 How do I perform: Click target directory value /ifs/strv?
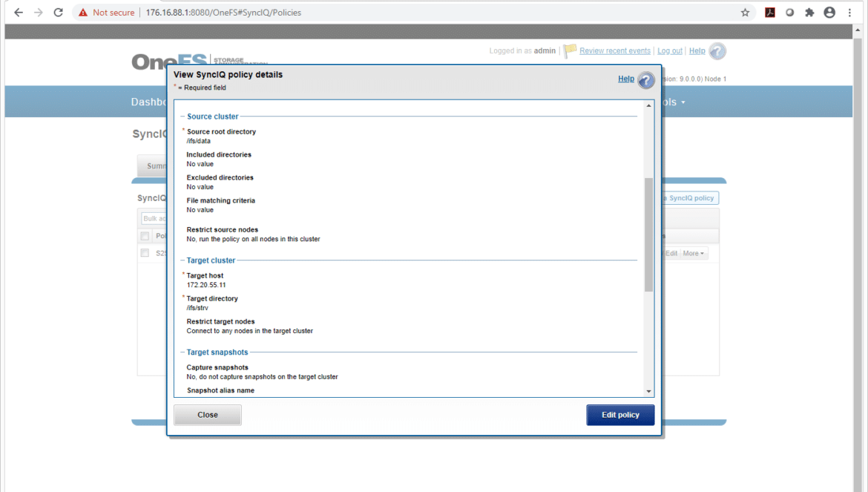coord(197,308)
